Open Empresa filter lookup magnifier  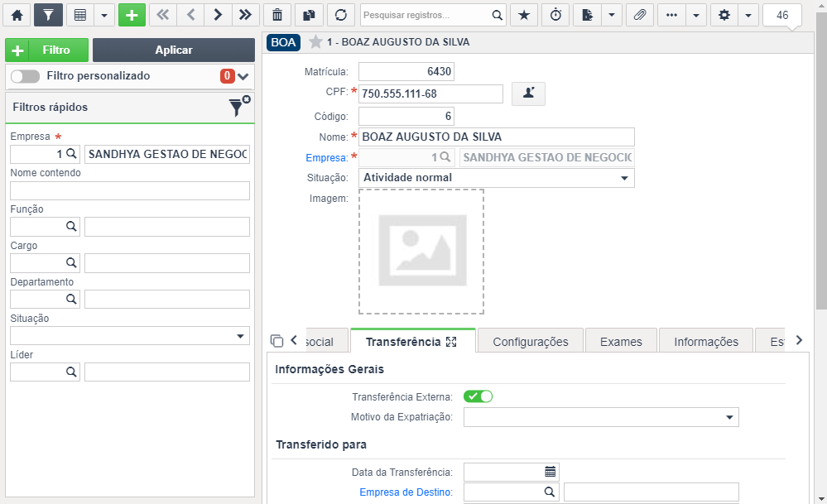coord(72,154)
